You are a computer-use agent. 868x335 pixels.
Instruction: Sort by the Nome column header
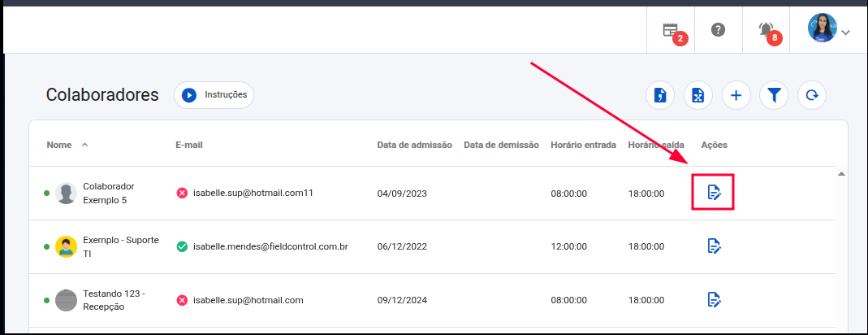tap(59, 145)
